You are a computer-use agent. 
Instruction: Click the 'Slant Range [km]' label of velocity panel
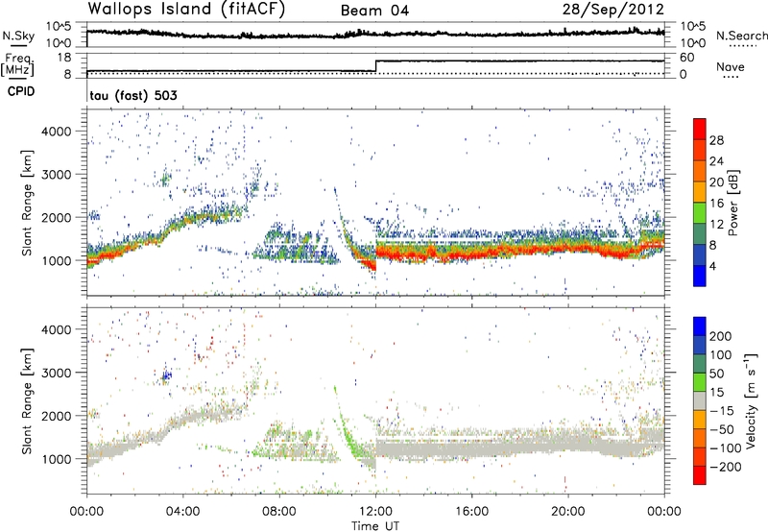point(27,400)
